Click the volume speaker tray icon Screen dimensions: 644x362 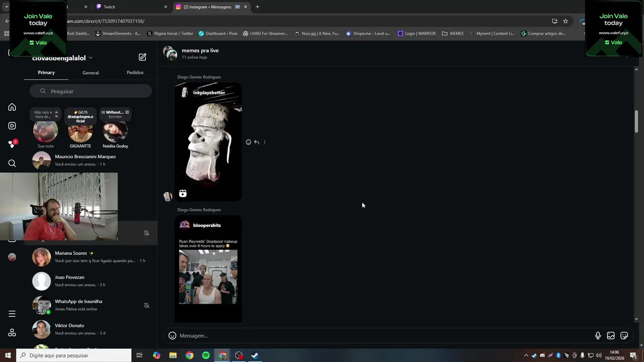[x=599, y=355]
